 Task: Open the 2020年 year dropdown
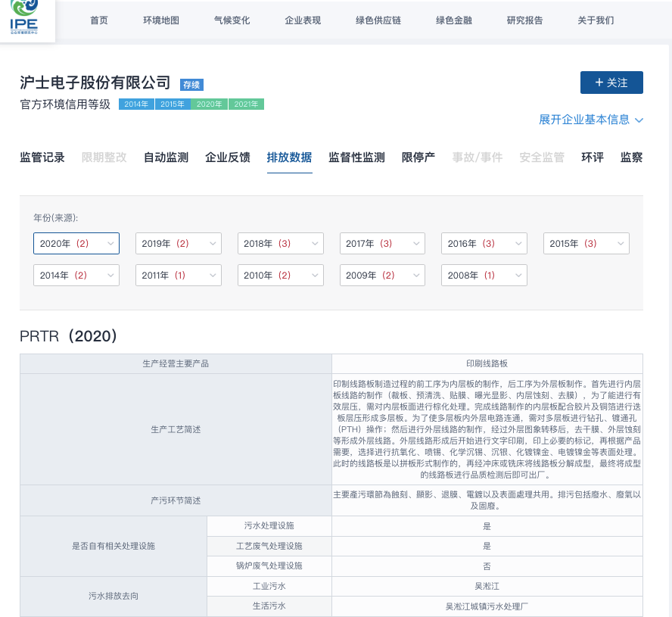click(x=76, y=244)
